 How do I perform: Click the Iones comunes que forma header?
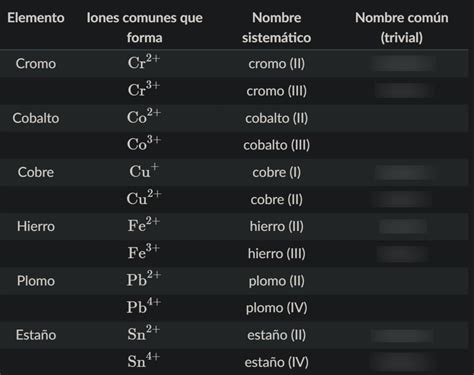point(145,28)
